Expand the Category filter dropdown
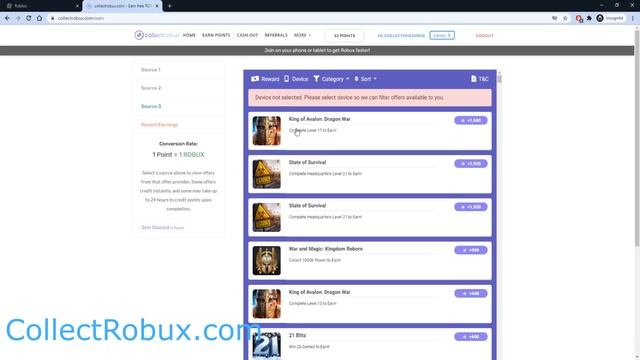 331,79
